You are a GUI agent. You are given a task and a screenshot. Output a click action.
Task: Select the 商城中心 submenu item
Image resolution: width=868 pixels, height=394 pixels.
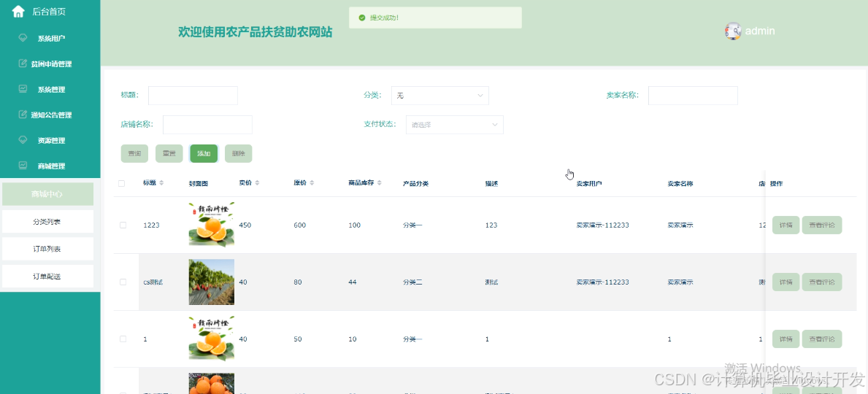[47, 194]
